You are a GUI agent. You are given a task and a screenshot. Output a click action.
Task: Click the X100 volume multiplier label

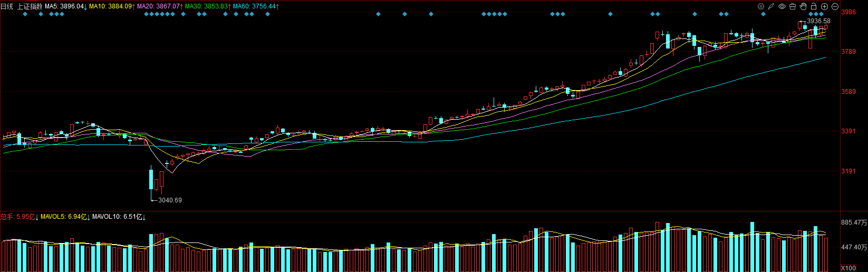point(848,268)
